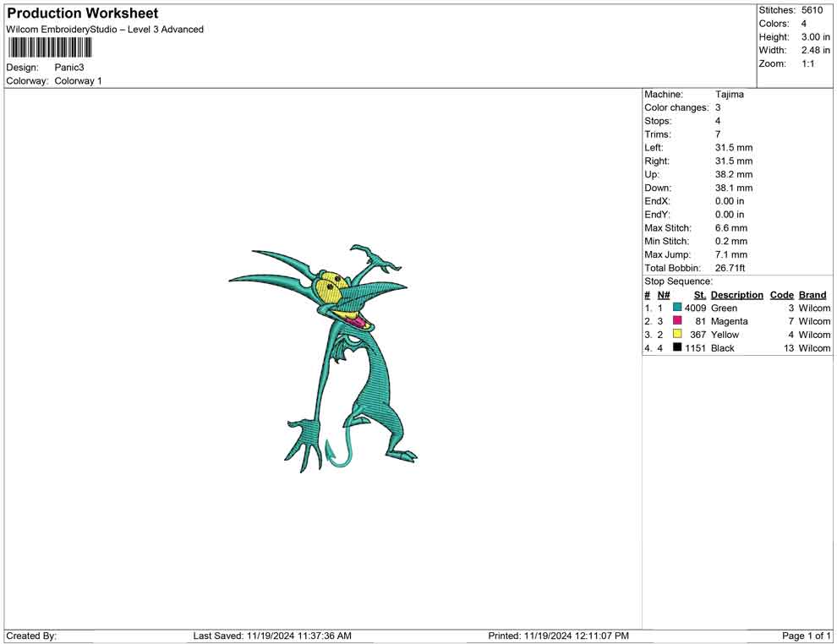Click the Page 1 of 1 indicator

click(807, 636)
